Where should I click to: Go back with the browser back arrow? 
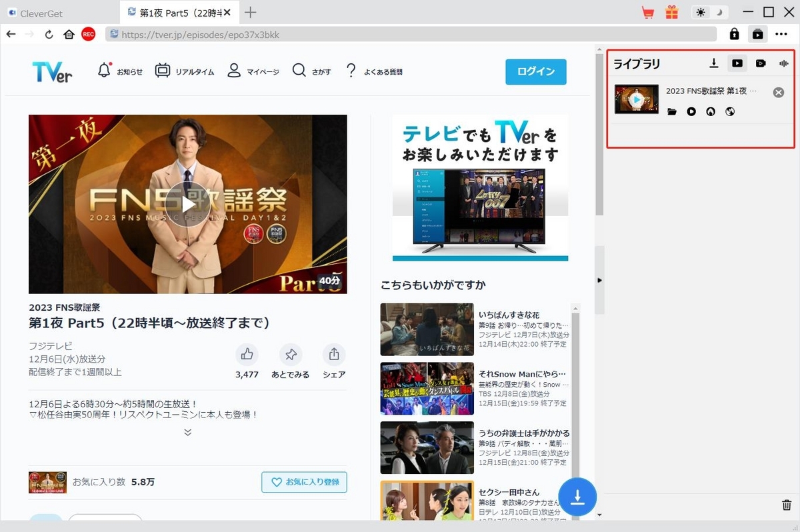pos(11,34)
